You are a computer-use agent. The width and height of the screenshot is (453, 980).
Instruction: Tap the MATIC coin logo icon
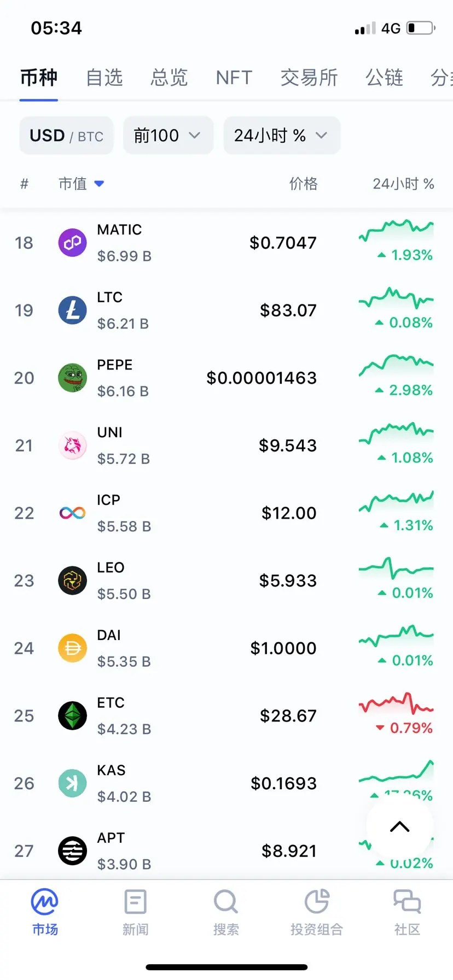72,243
